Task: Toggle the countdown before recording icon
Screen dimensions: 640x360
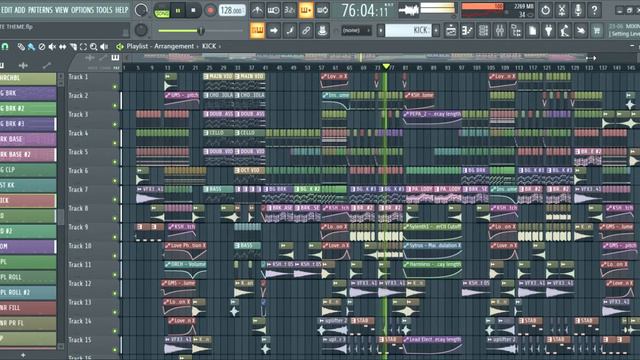Action: (289, 10)
